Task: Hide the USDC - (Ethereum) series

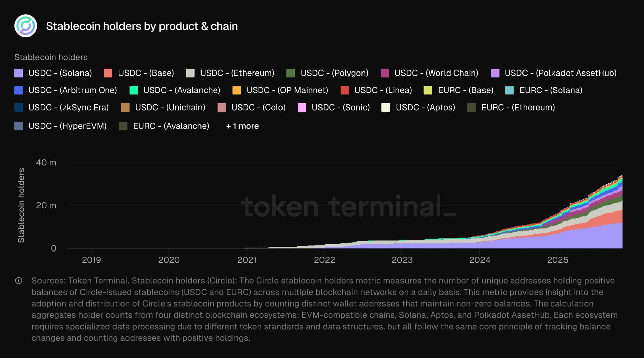Action: click(x=237, y=73)
